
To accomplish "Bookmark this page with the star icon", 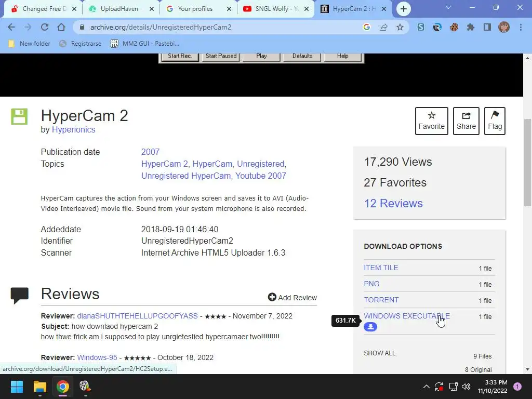I will click(x=400, y=27).
